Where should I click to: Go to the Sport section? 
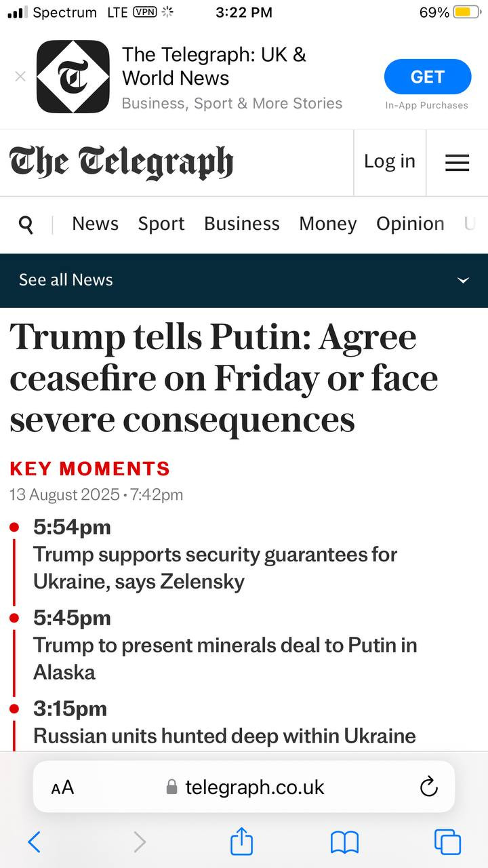pyautogui.click(x=161, y=224)
